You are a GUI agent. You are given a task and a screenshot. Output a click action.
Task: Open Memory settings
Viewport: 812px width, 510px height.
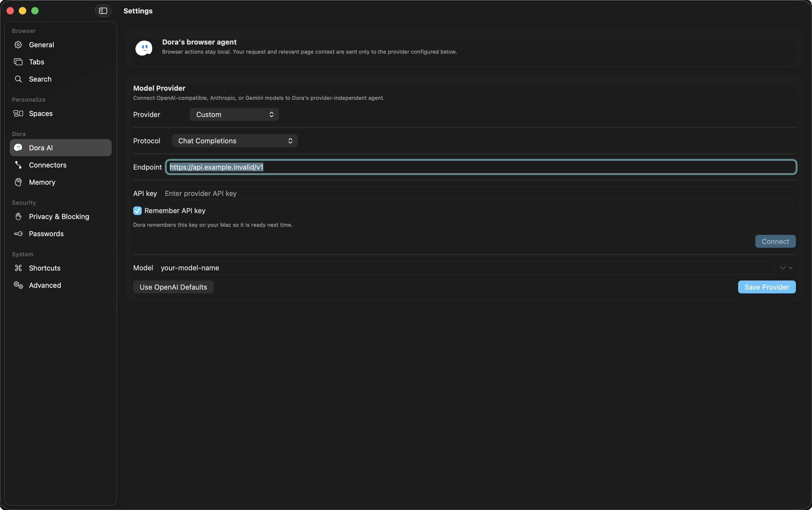61,182
